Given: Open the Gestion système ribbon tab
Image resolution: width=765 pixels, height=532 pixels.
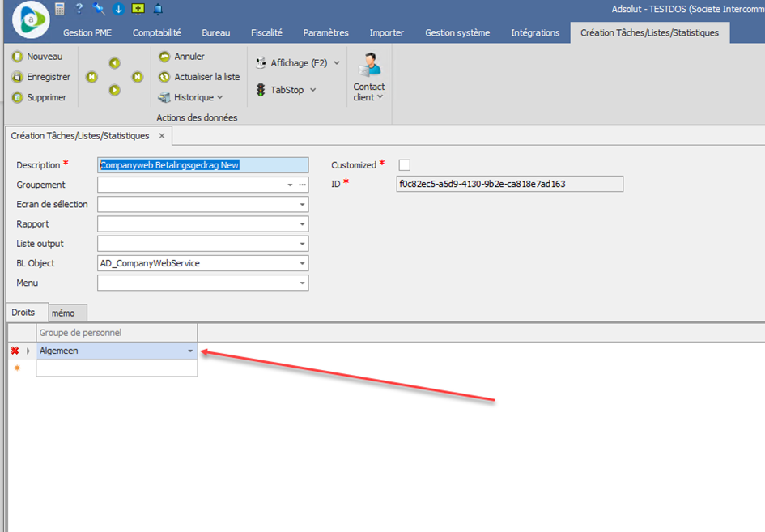Looking at the screenshot, I should point(457,32).
